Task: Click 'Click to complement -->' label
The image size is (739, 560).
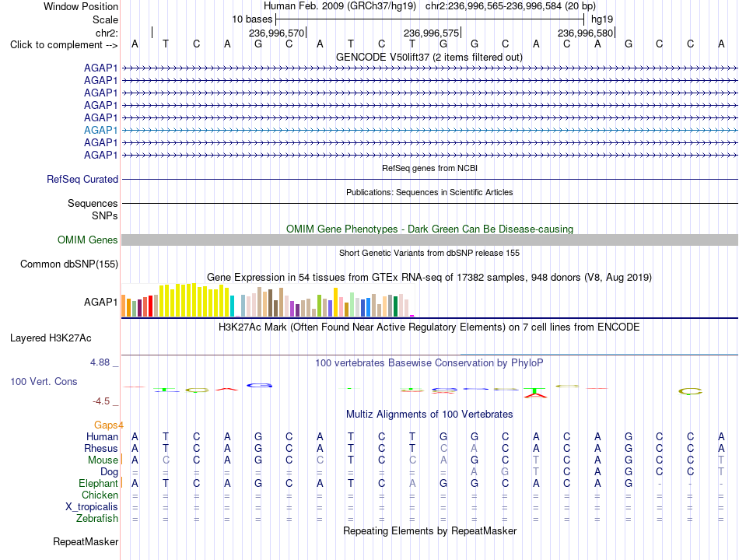Action: pos(64,45)
